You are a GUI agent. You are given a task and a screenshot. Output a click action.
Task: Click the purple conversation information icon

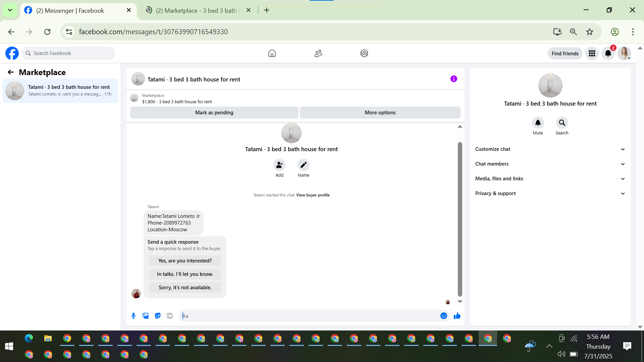(453, 79)
